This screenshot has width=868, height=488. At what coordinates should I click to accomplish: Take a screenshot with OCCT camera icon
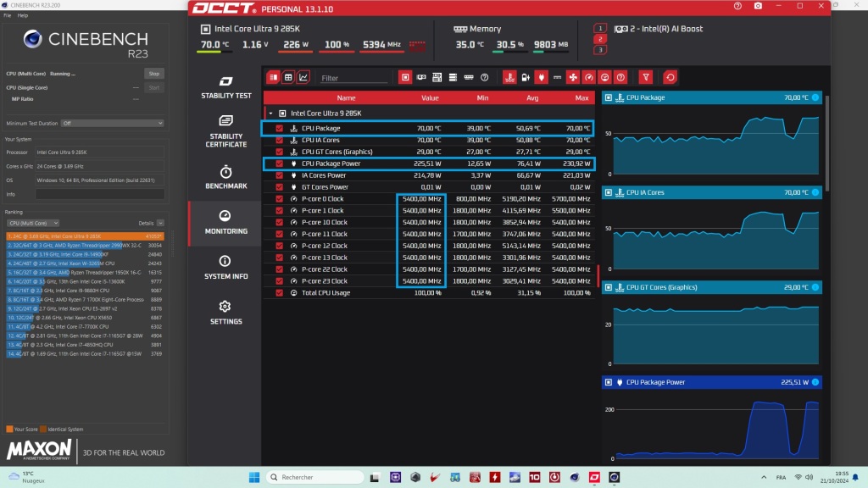click(758, 6)
